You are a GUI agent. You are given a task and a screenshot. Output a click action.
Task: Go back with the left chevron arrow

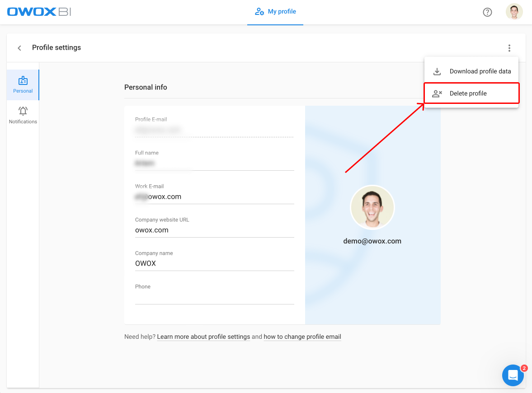pyautogui.click(x=19, y=48)
